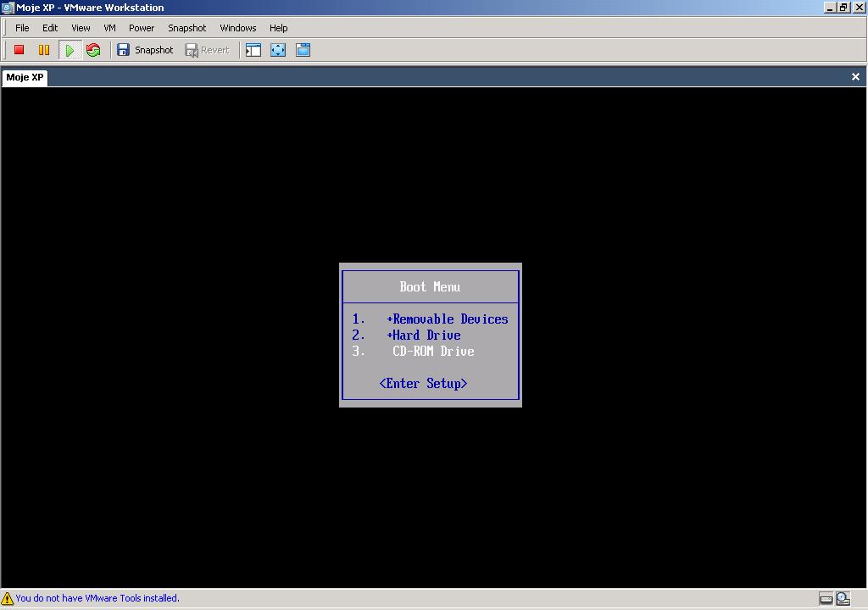Viewport: 868px width, 610px height.
Task: Open the Edit menu
Action: coord(50,28)
